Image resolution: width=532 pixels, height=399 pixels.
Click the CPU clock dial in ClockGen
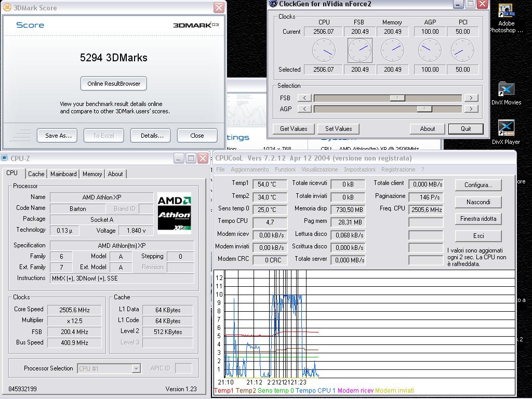tap(324, 50)
